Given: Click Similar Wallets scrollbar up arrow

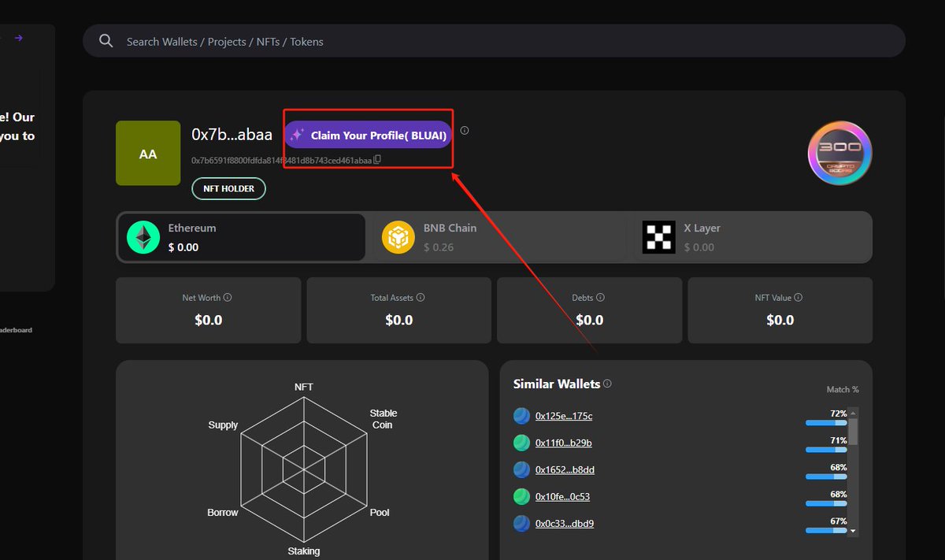Looking at the screenshot, I should pos(853,412).
